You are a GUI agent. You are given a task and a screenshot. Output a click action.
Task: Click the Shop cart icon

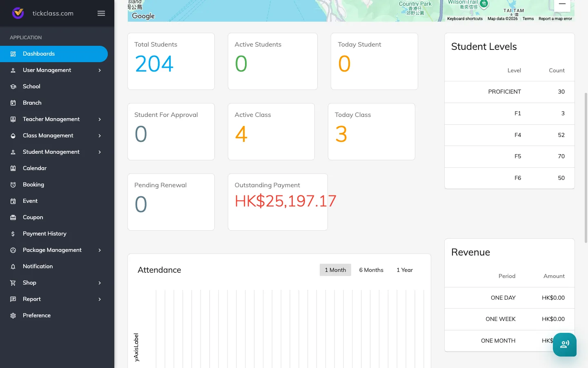click(13, 283)
